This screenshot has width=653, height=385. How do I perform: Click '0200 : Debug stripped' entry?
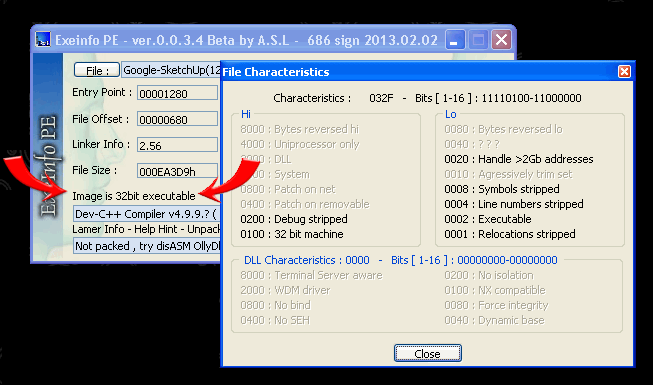click(x=294, y=219)
